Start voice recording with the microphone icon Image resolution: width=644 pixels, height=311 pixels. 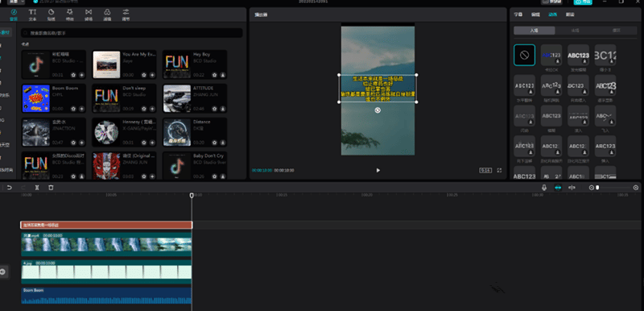click(x=544, y=188)
